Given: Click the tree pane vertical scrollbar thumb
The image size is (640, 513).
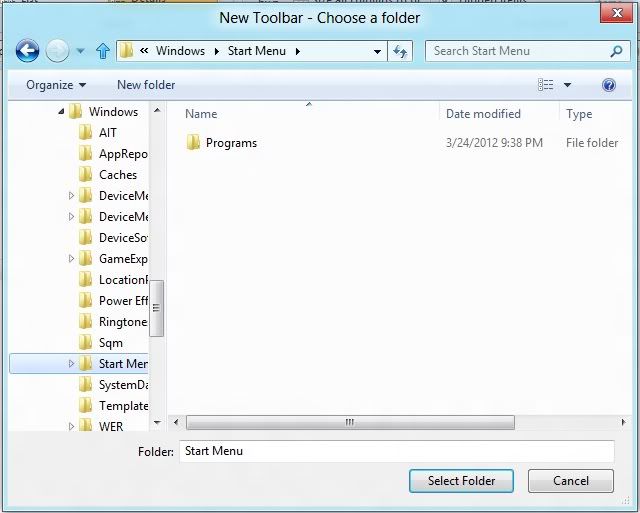Looking at the screenshot, I should (157, 309).
